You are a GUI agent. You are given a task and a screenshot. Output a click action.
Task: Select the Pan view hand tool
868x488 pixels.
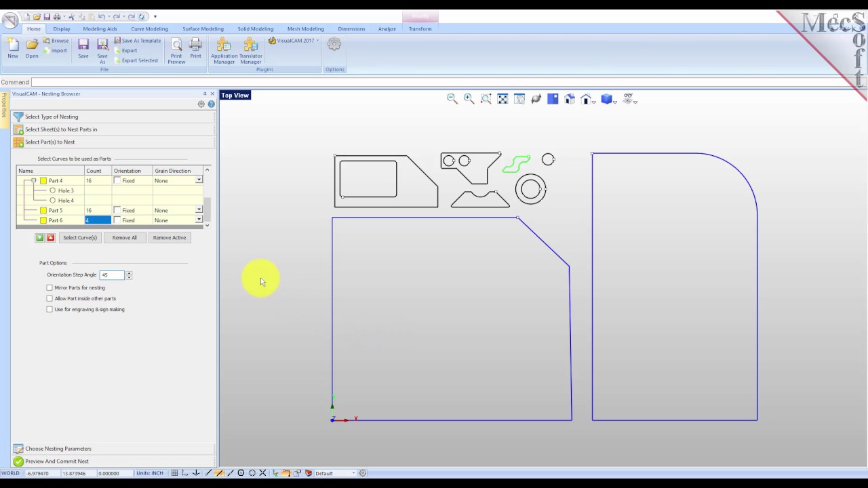click(x=519, y=99)
